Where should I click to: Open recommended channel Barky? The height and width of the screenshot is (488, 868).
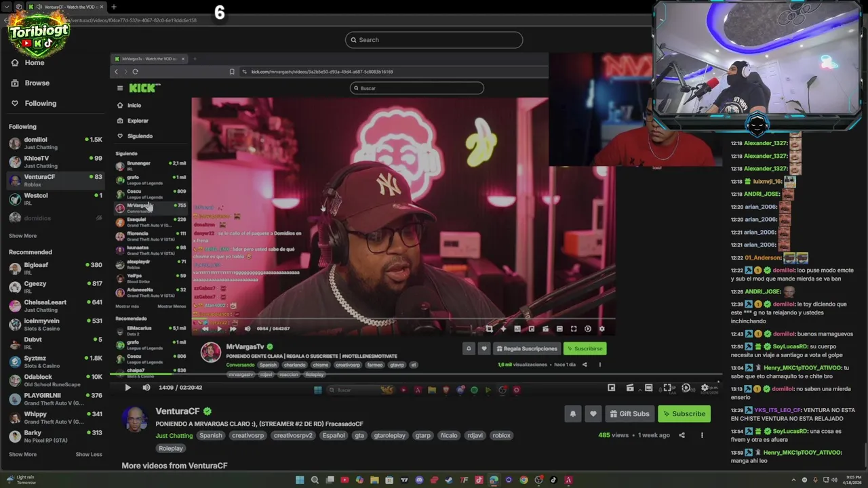click(x=55, y=436)
